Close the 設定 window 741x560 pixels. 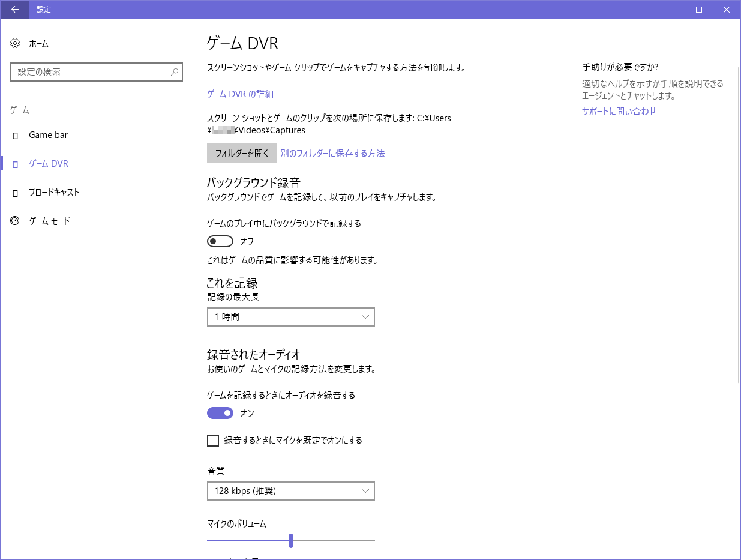tap(727, 10)
